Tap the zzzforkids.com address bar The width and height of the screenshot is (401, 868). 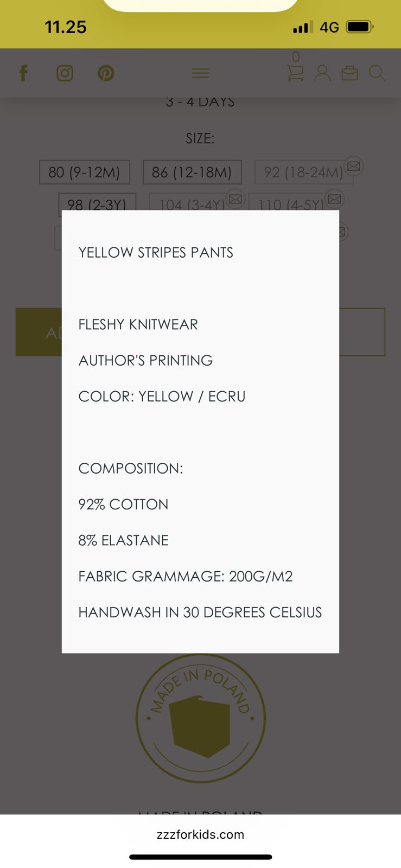[200, 834]
